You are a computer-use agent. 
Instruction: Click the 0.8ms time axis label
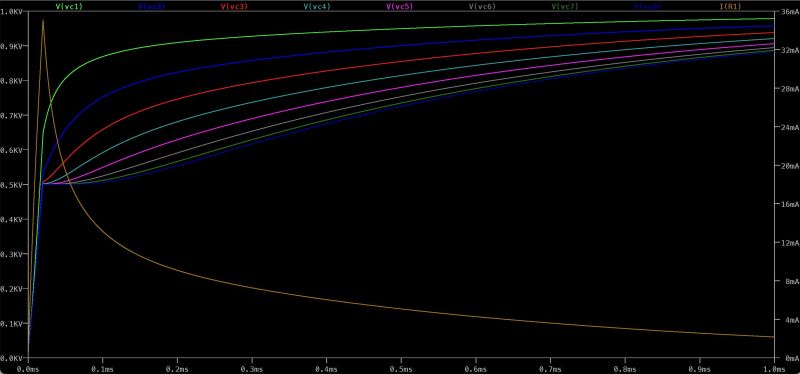624,368
